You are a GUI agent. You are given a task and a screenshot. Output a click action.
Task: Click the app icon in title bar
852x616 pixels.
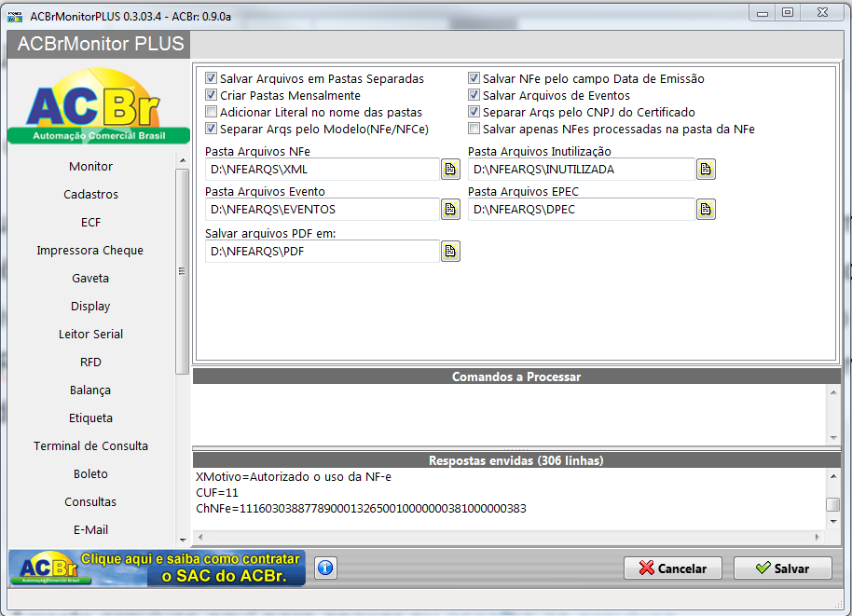pyautogui.click(x=15, y=16)
